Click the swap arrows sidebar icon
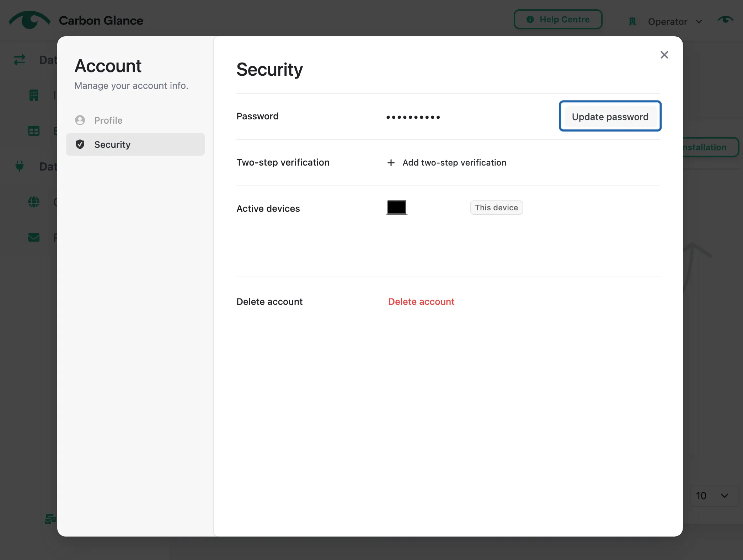 pos(20,60)
